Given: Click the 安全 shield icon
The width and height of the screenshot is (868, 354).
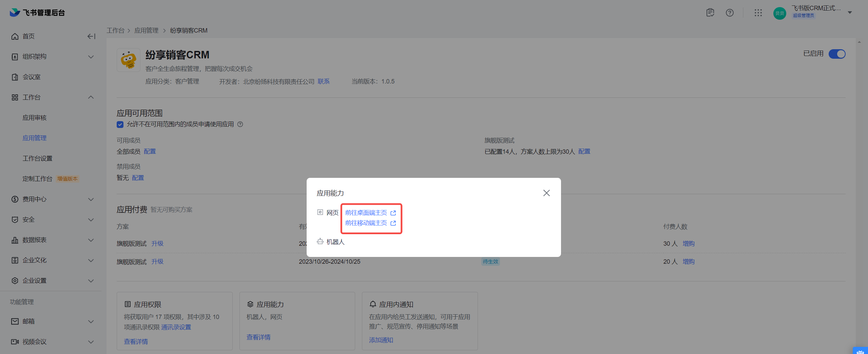Looking at the screenshot, I should (x=15, y=220).
